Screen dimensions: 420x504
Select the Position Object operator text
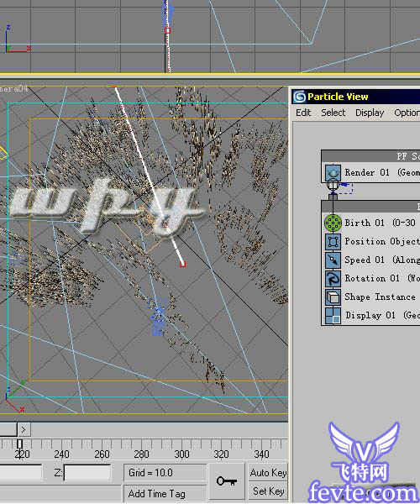382,241
